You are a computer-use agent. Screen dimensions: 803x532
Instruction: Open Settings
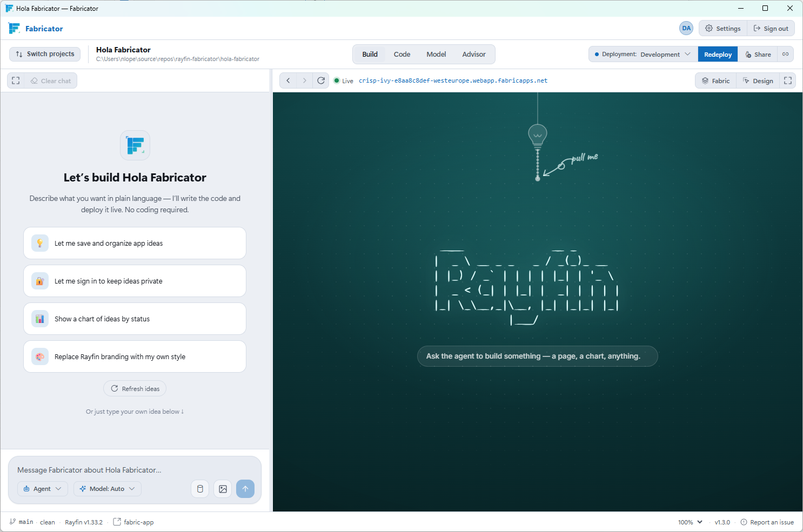coord(723,29)
